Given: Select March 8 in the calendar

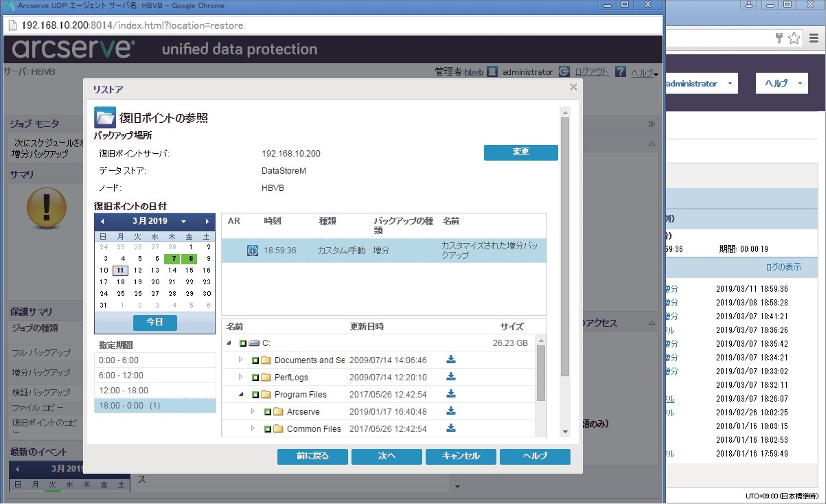Looking at the screenshot, I should (190, 258).
